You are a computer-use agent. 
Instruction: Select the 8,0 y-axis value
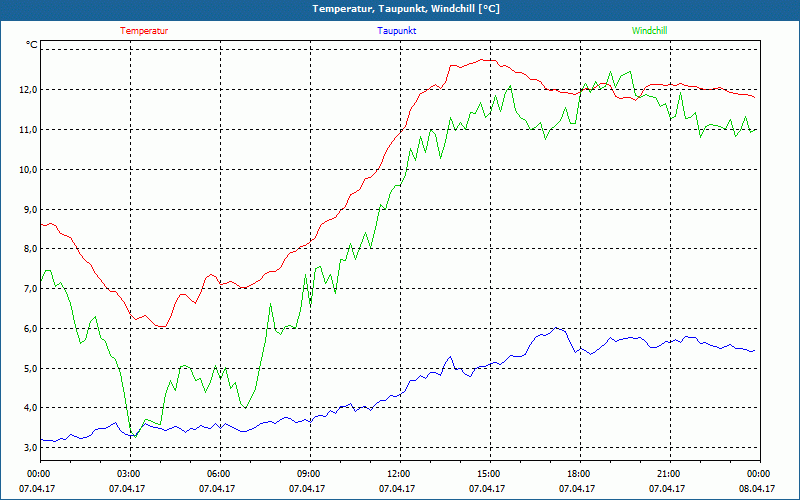31,249
